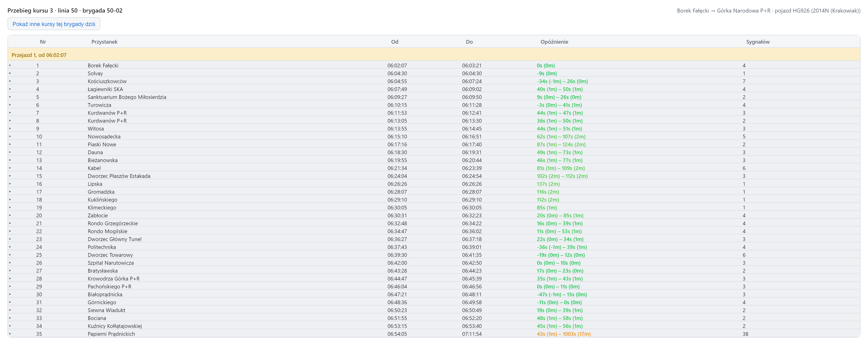Click delay value '137s (2m)'
This screenshot has width=868, height=352.
(548, 184)
